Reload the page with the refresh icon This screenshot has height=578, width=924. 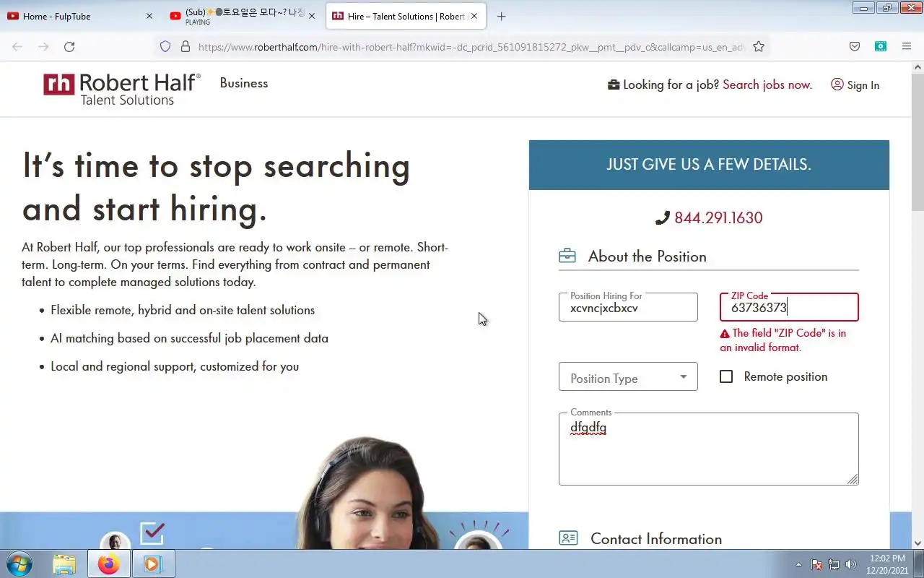pyautogui.click(x=69, y=46)
